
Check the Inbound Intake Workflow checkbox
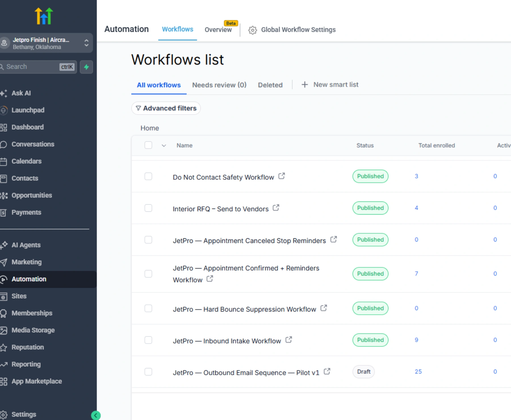pos(148,340)
